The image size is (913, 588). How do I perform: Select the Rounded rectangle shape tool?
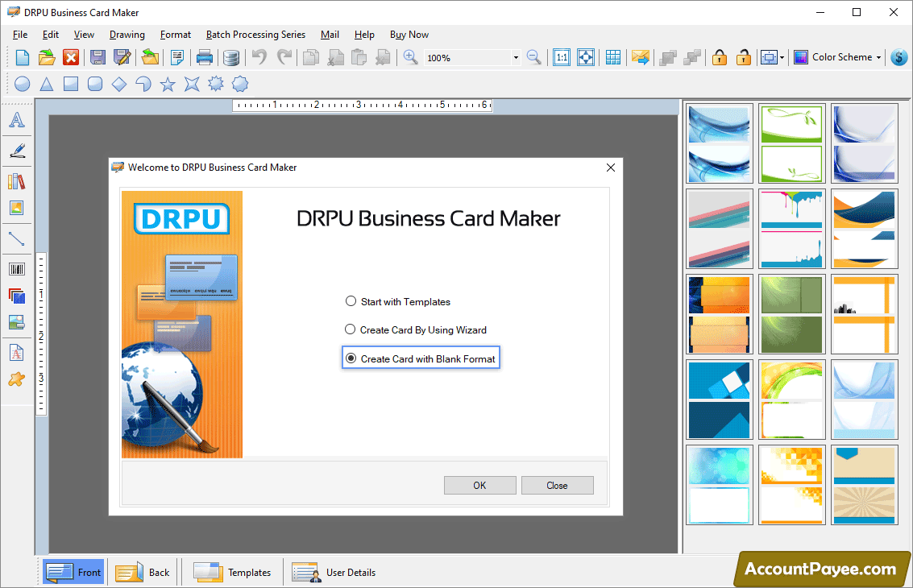95,84
